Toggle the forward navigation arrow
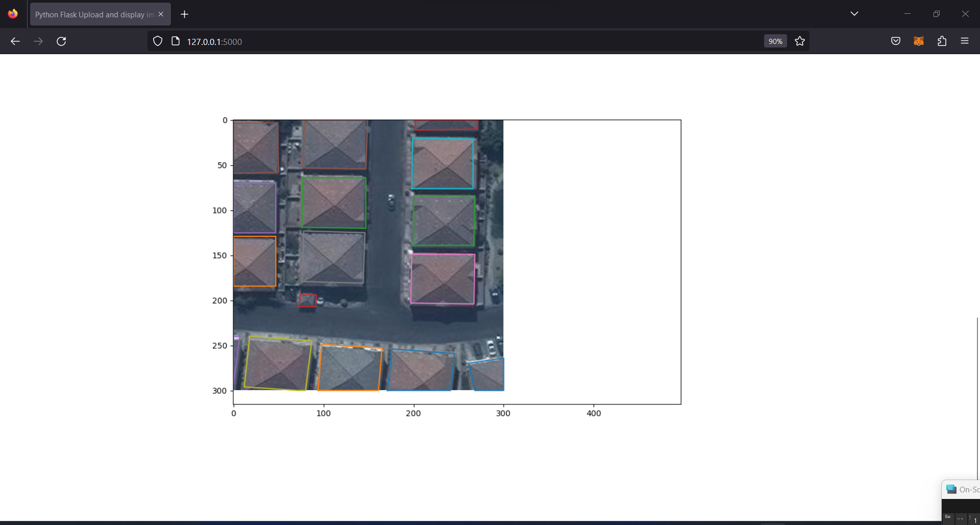The image size is (980, 525). click(38, 41)
